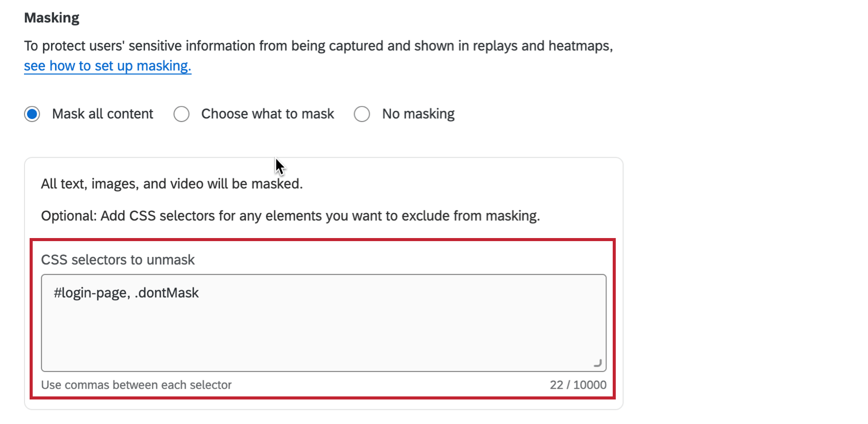Image resolution: width=868 pixels, height=424 pixels.
Task: Click the "22 / 10000" character counter
Action: (x=578, y=385)
